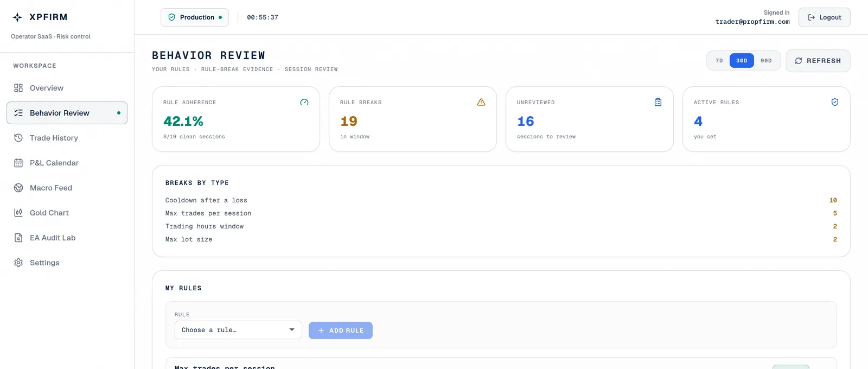
Task: Click the plus icon in Add Rule
Action: tap(321, 330)
